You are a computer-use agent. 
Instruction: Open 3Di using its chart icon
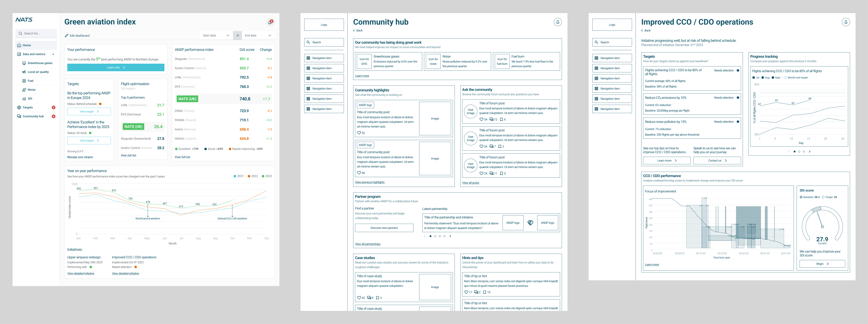(x=24, y=98)
